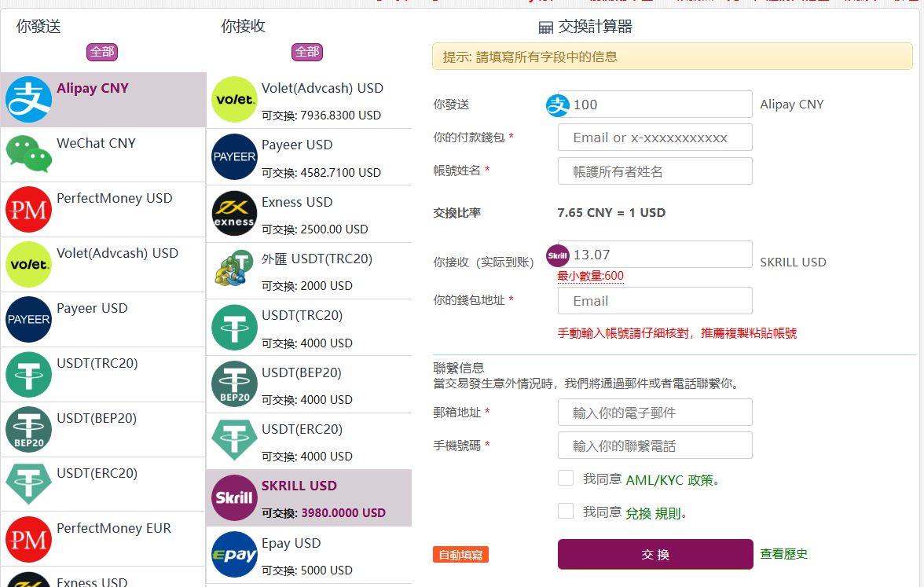The width and height of the screenshot is (924, 587).
Task: Click the Payeer USD icon in send list
Action: (x=28, y=319)
